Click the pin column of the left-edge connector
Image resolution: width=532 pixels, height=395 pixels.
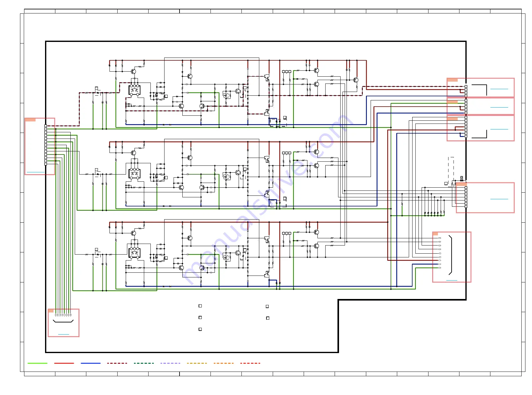pyautogui.click(x=46, y=145)
